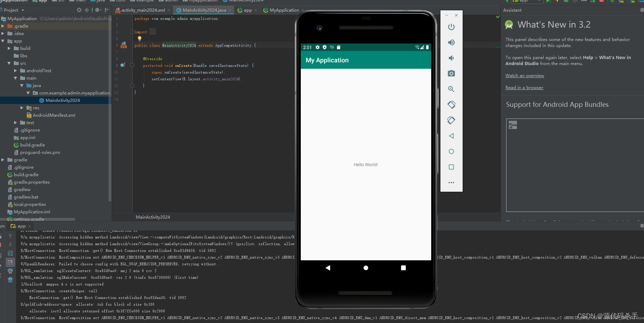Open the 'Watch an overview' link
644x323 pixels.
coord(525,76)
